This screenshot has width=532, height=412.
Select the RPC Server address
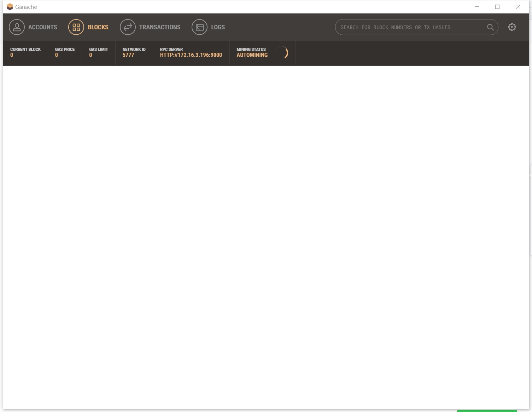pos(191,55)
